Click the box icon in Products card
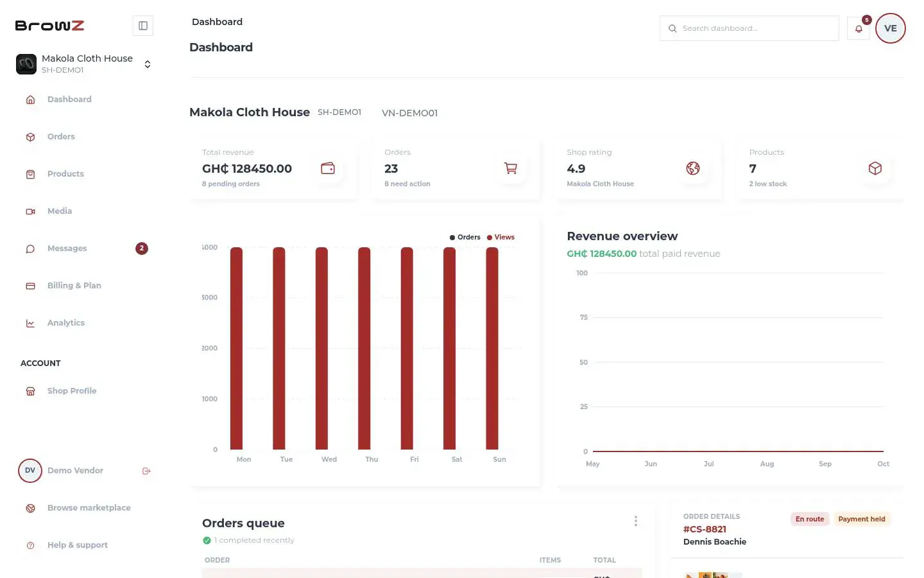 tap(875, 168)
